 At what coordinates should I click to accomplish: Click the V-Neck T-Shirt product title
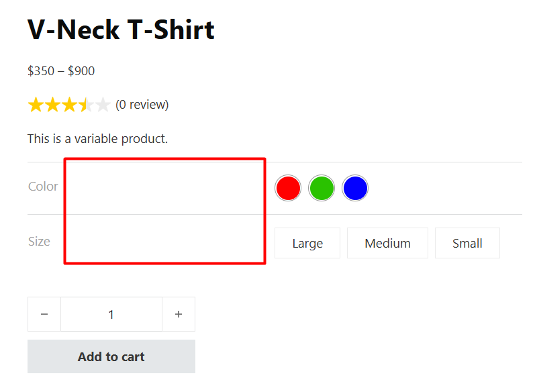point(121,30)
